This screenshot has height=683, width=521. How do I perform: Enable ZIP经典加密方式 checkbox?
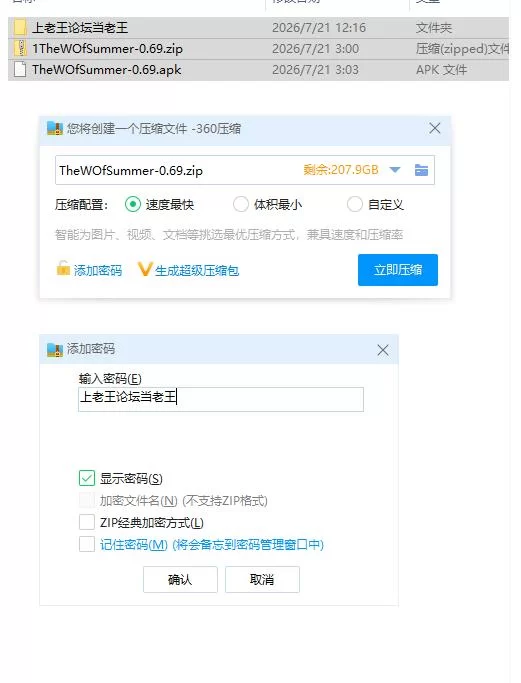click(x=87, y=522)
